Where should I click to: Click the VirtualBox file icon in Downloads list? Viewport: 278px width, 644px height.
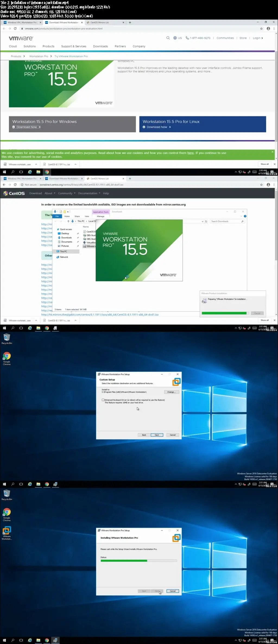click(84, 242)
